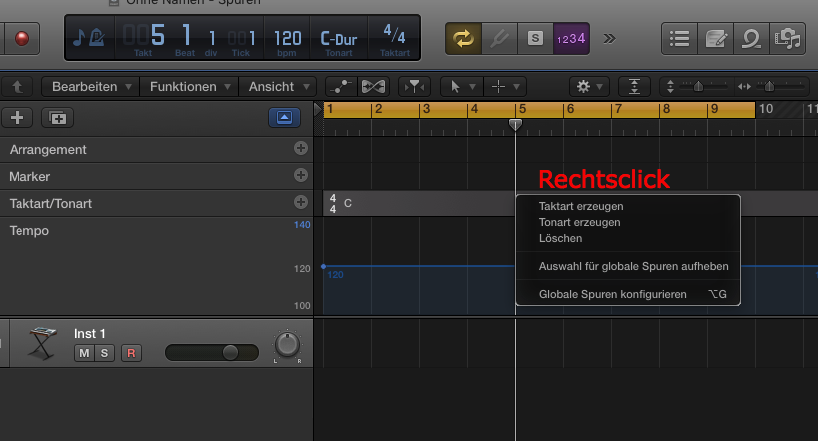This screenshot has height=441, width=818.
Task: Record-enable the Inst 1 track
Action: tap(131, 353)
